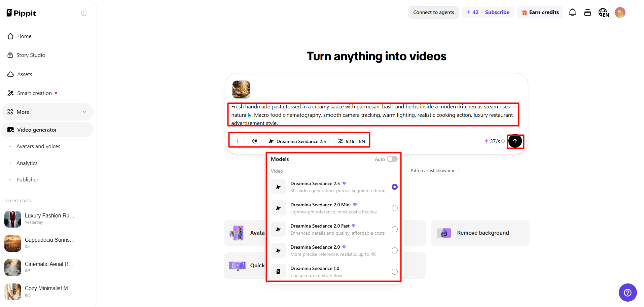Open Avatars and voices
Viewport: 644px width, 307px height.
pyautogui.click(x=38, y=146)
